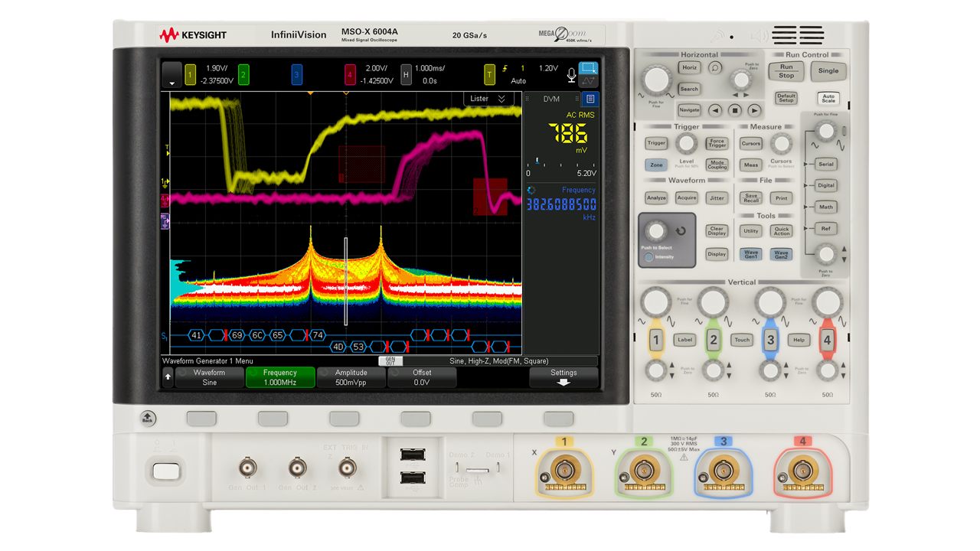
Task: Push the Force Trigger button
Action: [x=717, y=143]
